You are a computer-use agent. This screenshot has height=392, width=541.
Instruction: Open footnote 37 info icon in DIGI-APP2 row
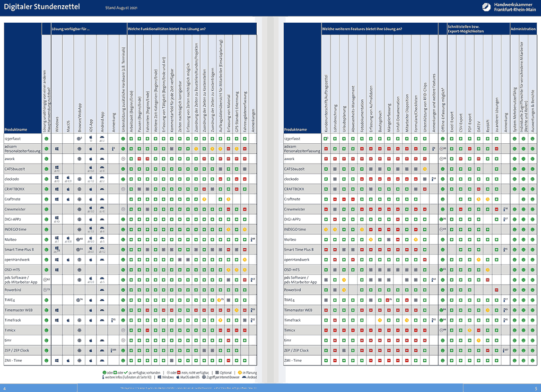tap(506, 219)
